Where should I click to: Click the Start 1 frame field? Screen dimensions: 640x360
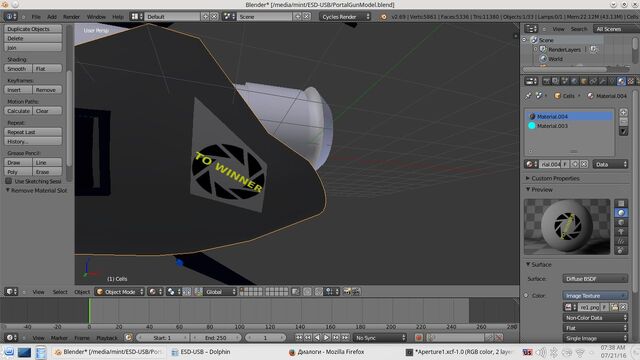click(x=162, y=338)
